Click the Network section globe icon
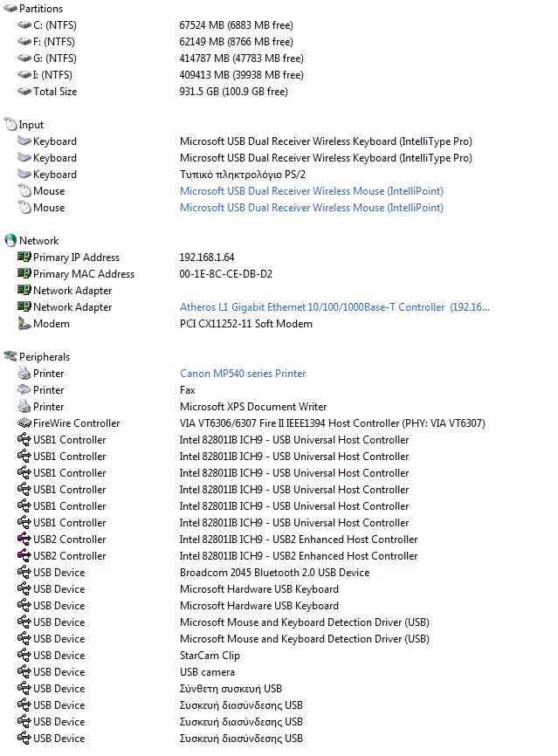The height and width of the screenshot is (756, 558). click(x=10, y=240)
